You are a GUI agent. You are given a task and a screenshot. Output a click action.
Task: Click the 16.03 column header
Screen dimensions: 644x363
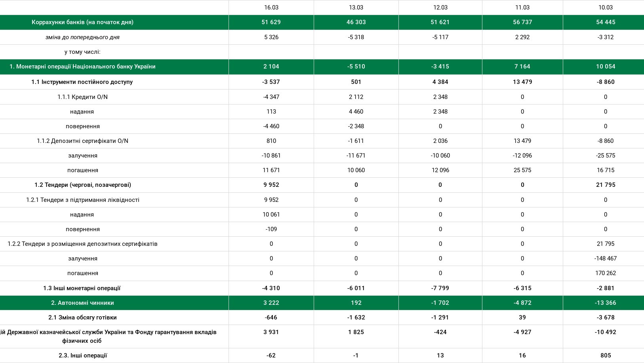[x=271, y=8]
